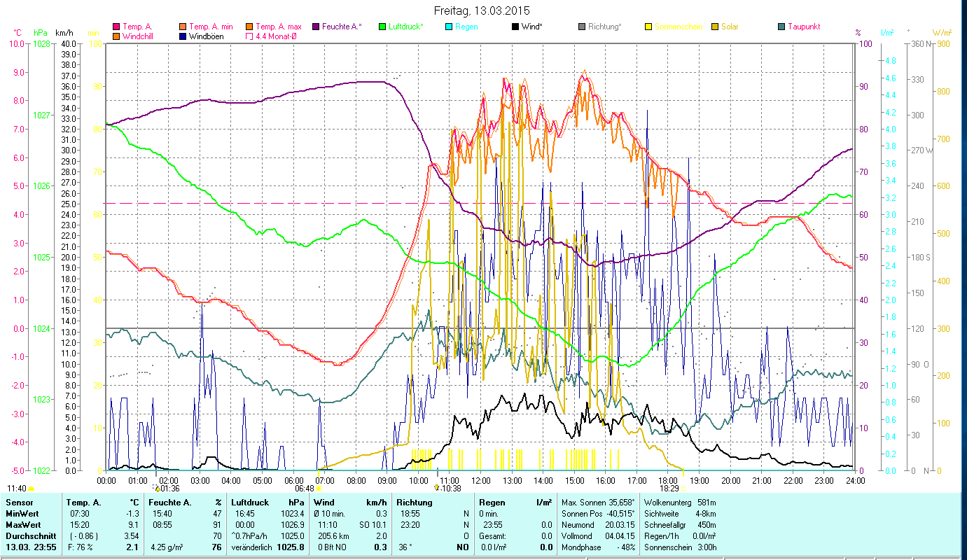Click the Solar legend label
Image resolution: width=967 pixels, height=560 pixels.
[x=730, y=27]
